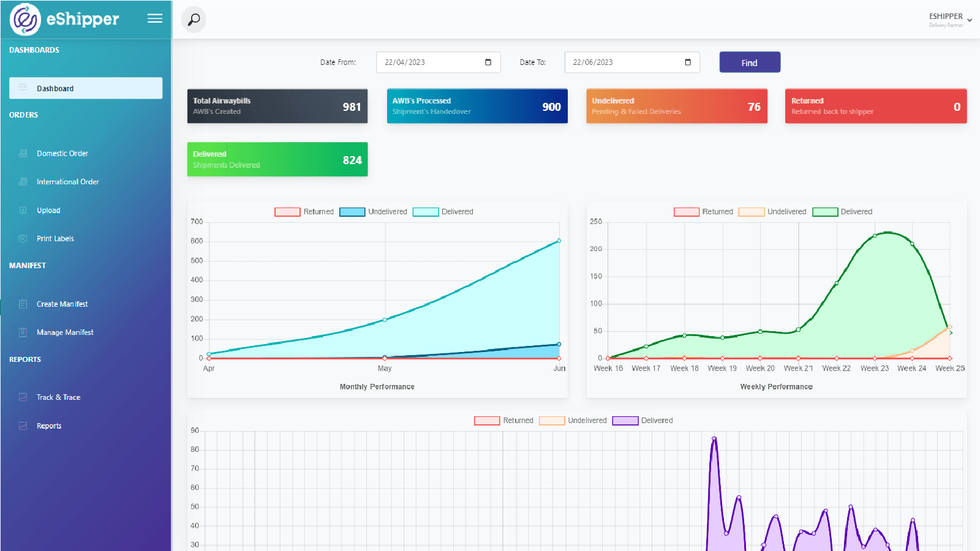The width and height of the screenshot is (980, 551).
Task: Open the Date To calendar picker
Action: click(x=688, y=62)
